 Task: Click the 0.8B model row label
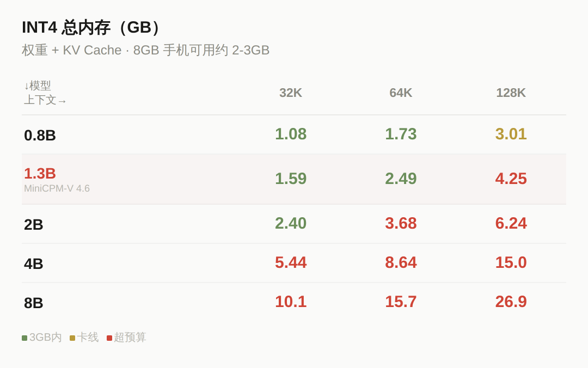(x=40, y=136)
